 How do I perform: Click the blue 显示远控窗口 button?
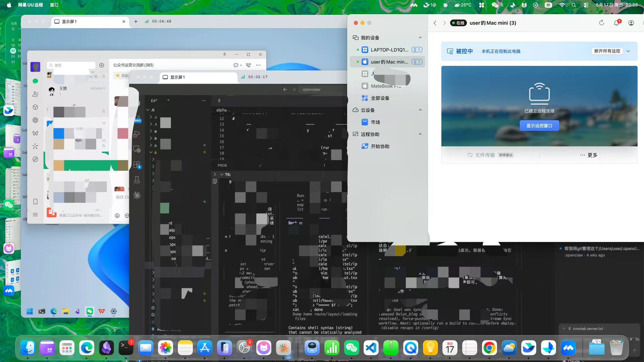tap(539, 126)
